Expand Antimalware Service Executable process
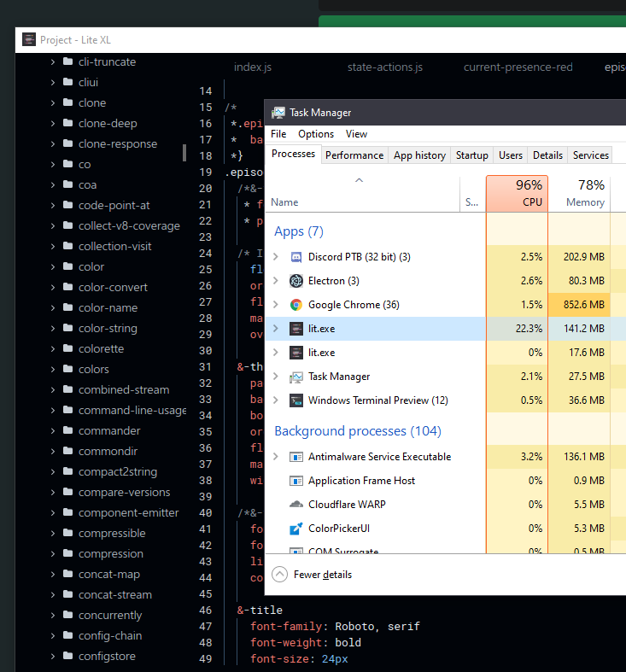This screenshot has height=672, width=626. click(276, 457)
